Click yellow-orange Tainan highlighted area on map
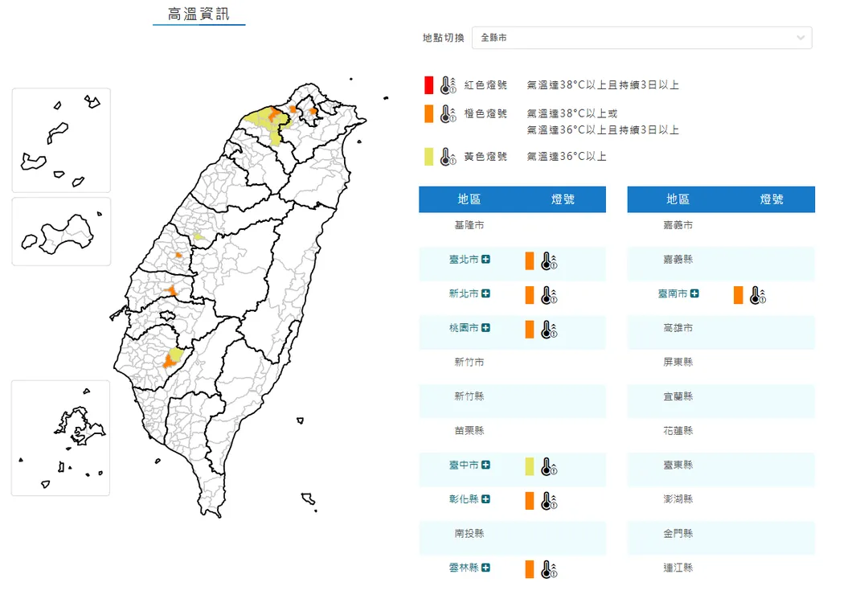This screenshot has width=868, height=611. pyautogui.click(x=174, y=357)
